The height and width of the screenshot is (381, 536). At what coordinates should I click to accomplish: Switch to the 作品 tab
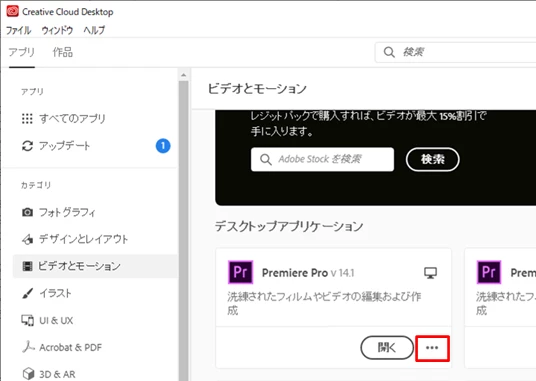tap(63, 52)
